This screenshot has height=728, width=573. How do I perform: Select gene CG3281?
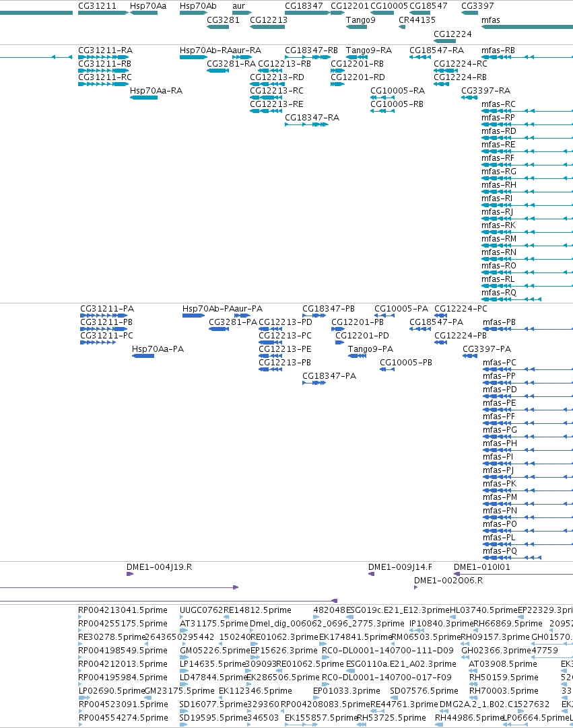[x=217, y=26]
